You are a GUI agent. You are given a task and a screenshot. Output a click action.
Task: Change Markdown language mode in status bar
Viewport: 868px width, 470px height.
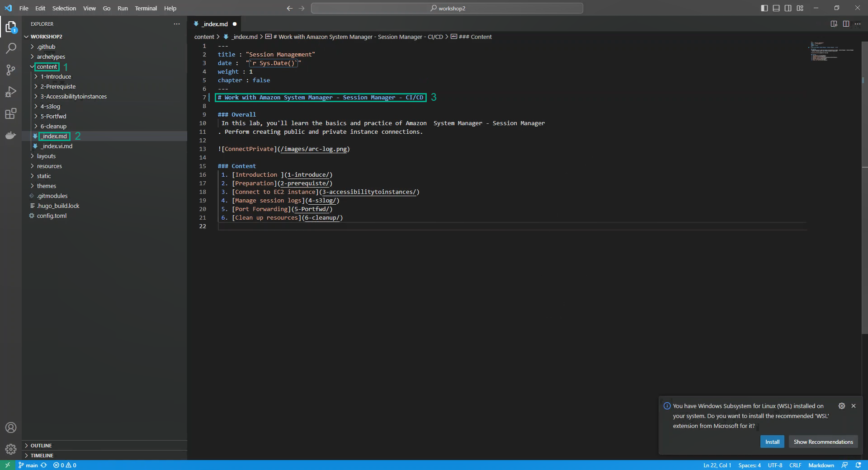[x=821, y=465]
